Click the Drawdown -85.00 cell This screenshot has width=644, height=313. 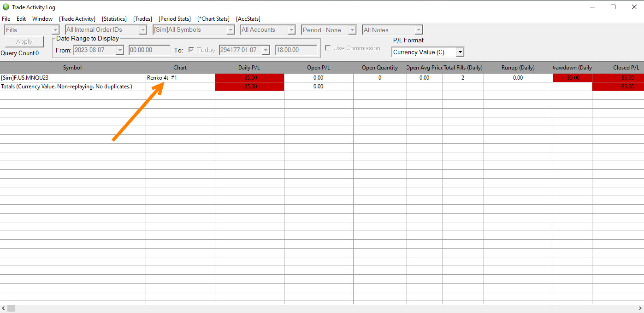(x=572, y=78)
